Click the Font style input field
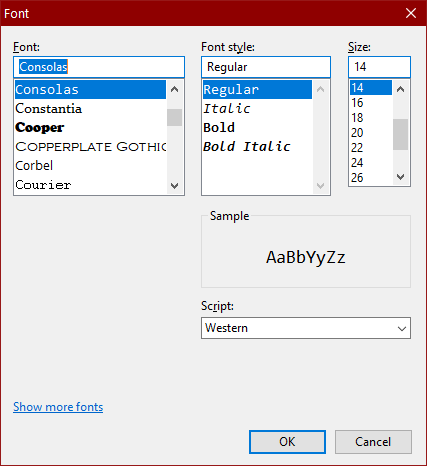427x466 pixels. [x=266, y=67]
